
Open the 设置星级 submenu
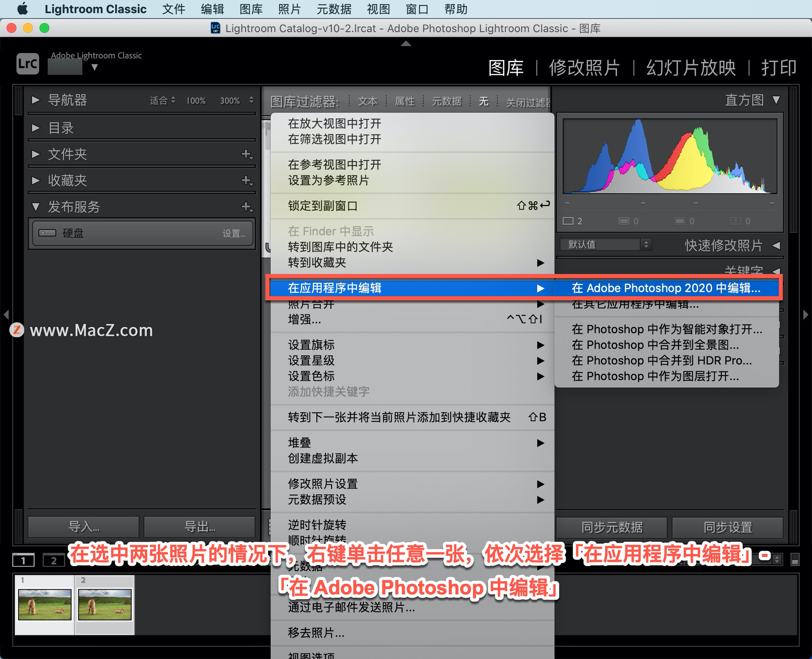tap(412, 361)
